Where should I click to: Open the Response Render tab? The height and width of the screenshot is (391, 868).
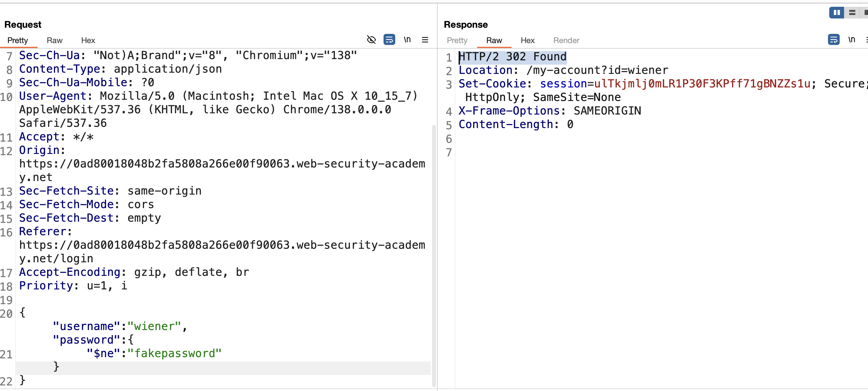pos(566,40)
